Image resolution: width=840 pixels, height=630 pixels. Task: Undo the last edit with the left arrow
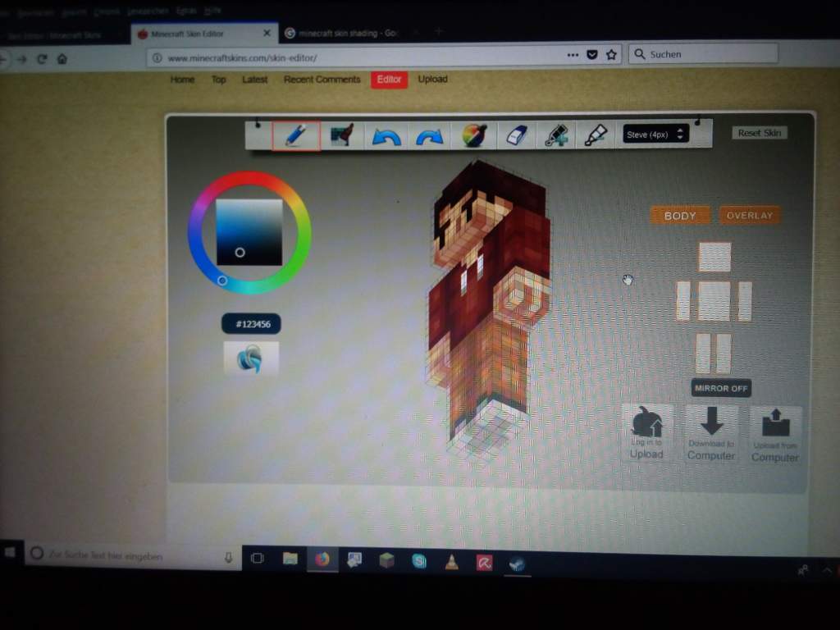click(386, 137)
